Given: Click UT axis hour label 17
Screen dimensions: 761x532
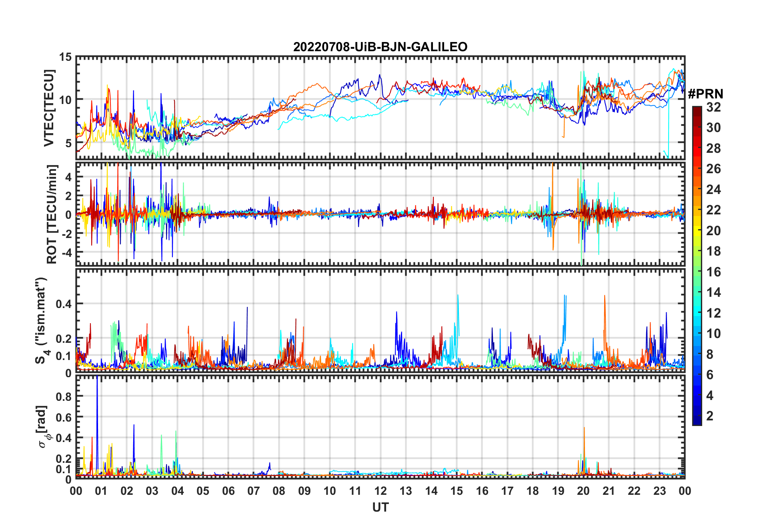Looking at the screenshot, I should coord(507,490).
